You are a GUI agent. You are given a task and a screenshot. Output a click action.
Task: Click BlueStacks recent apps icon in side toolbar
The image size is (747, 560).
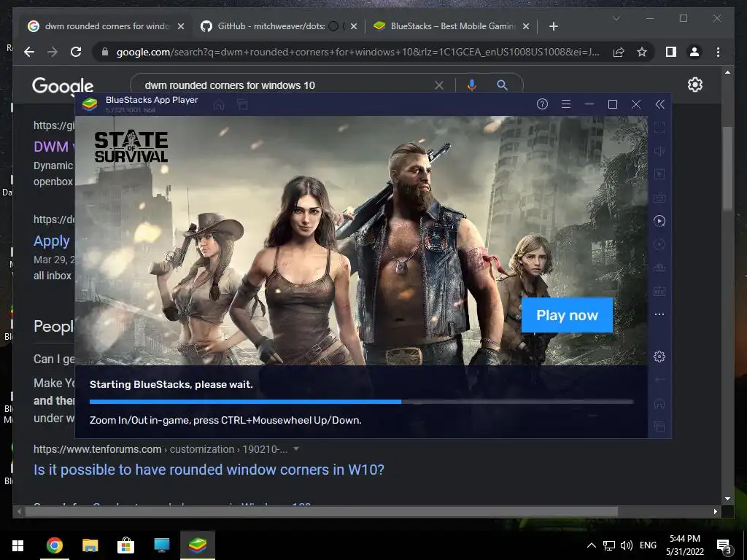[x=659, y=427]
